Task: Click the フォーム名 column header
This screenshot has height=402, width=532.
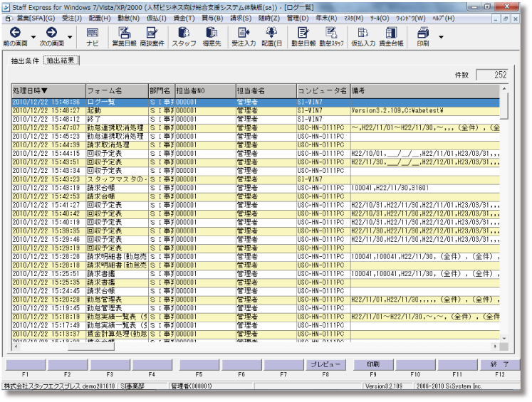Action: tap(117, 91)
